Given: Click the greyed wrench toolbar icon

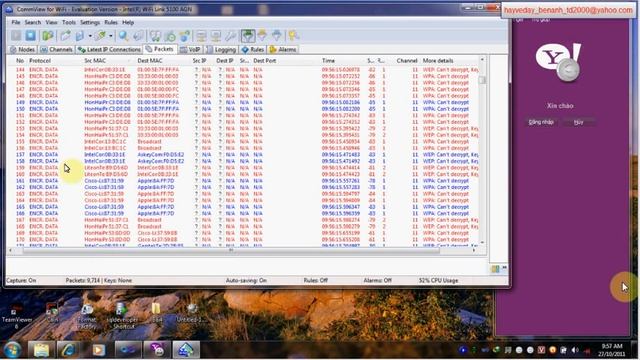Looking at the screenshot, I should pos(230,36).
